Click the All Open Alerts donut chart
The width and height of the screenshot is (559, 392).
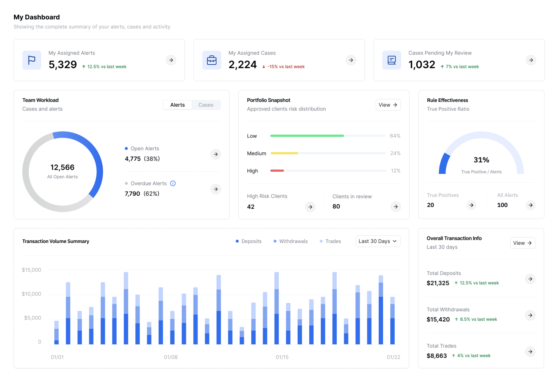(62, 172)
